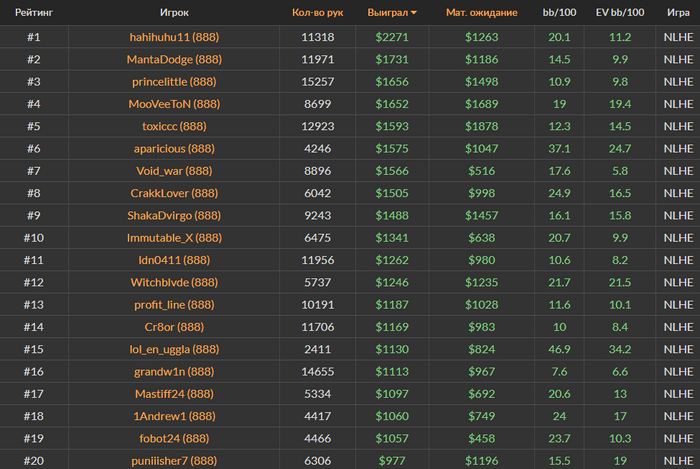Open aparicious (888) player page

click(x=174, y=149)
